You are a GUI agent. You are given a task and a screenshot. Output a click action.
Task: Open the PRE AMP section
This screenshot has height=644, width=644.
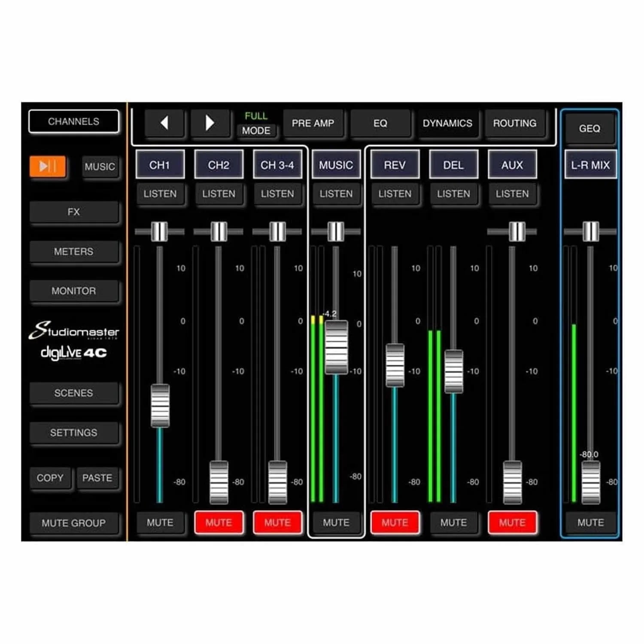coord(314,124)
